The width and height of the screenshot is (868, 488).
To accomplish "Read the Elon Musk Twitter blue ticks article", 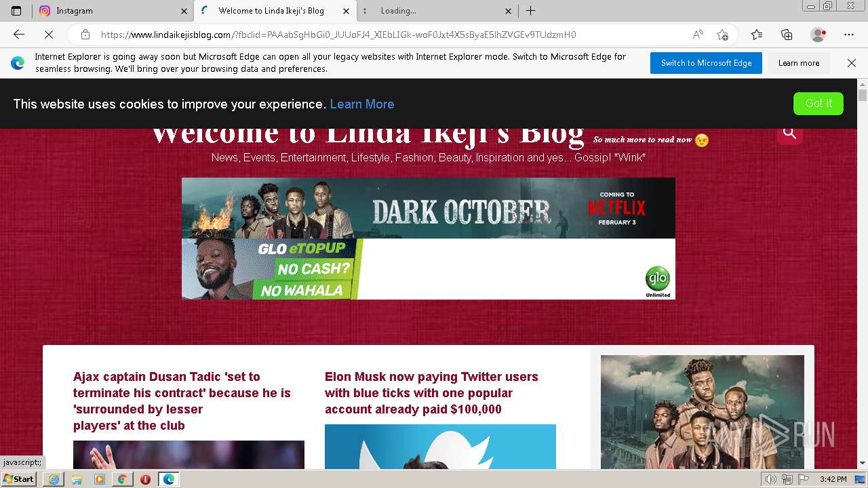I will [431, 393].
